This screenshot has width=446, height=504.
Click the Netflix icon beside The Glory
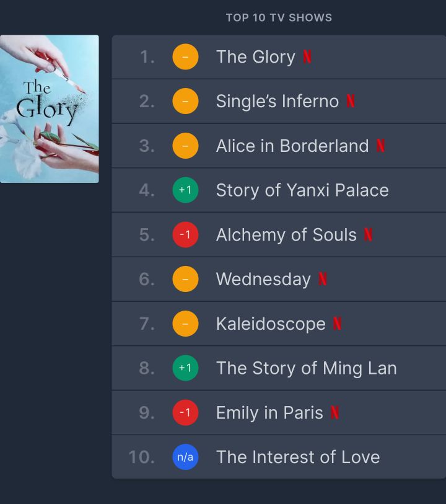coord(307,57)
